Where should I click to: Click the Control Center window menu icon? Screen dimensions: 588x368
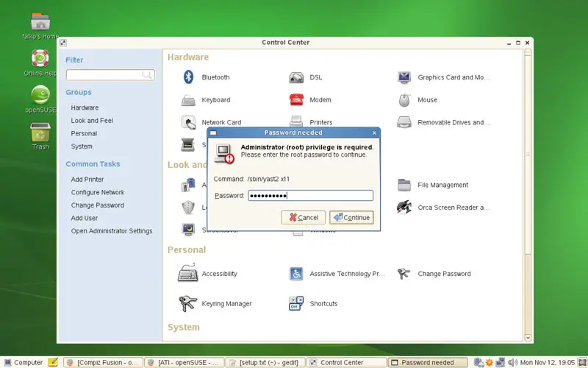pyautogui.click(x=63, y=43)
